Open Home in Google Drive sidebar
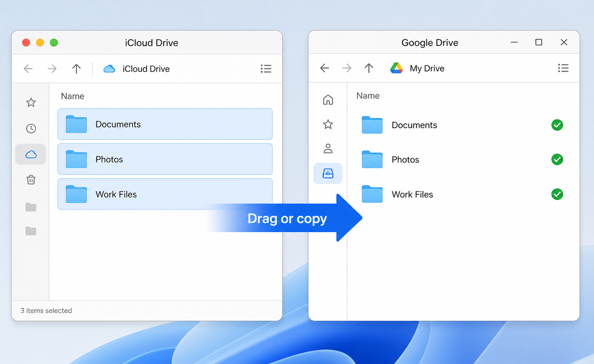 coord(328,100)
